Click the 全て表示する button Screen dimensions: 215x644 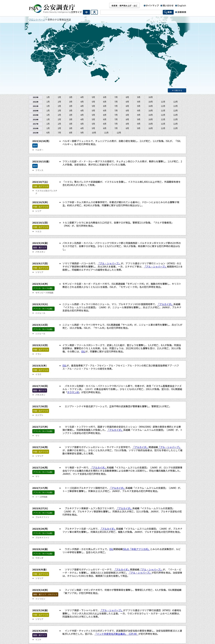coord(177,90)
